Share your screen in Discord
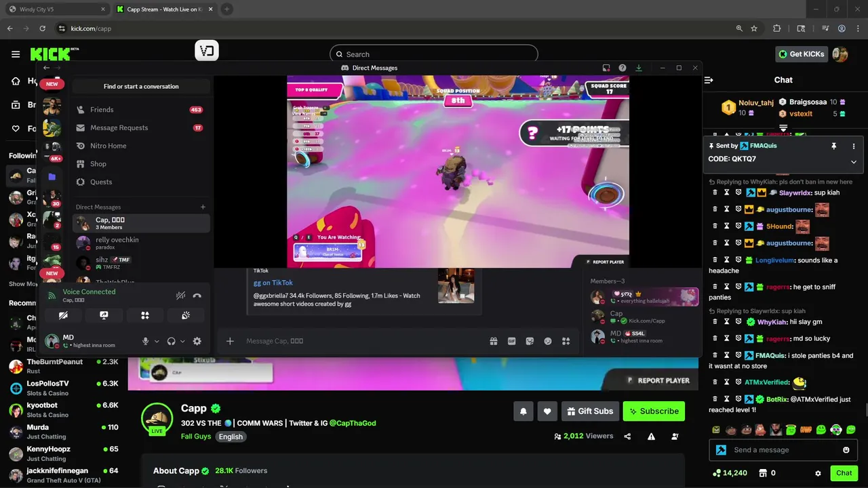Viewport: 868px width, 488px height. point(104,315)
